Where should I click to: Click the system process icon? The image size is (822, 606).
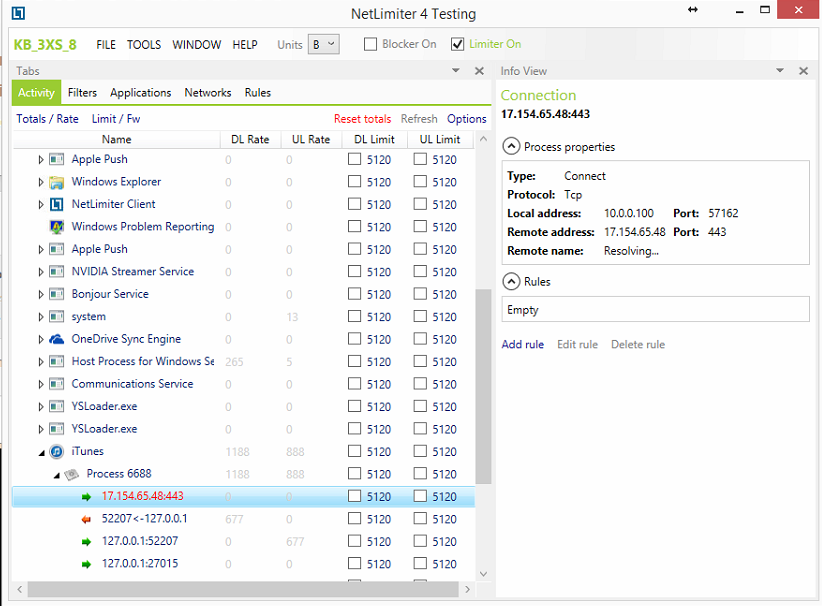tap(57, 317)
